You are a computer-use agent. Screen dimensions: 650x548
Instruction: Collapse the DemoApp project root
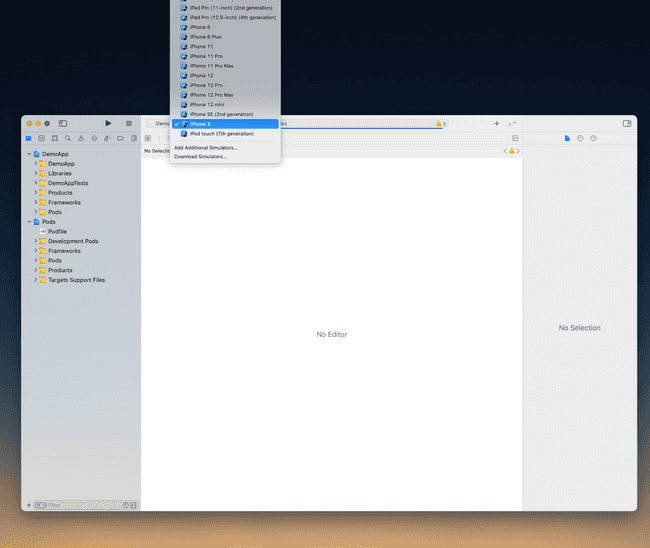[x=29, y=154]
